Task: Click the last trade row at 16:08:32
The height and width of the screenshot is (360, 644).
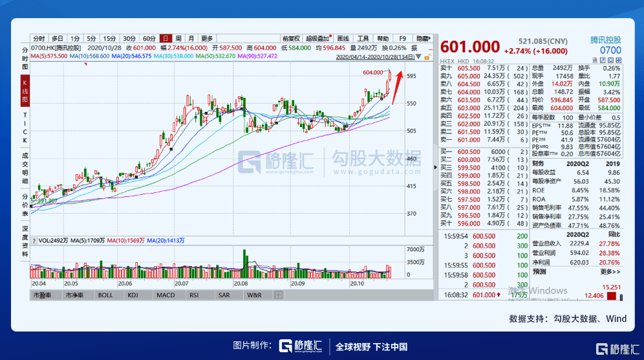Action: [x=484, y=295]
